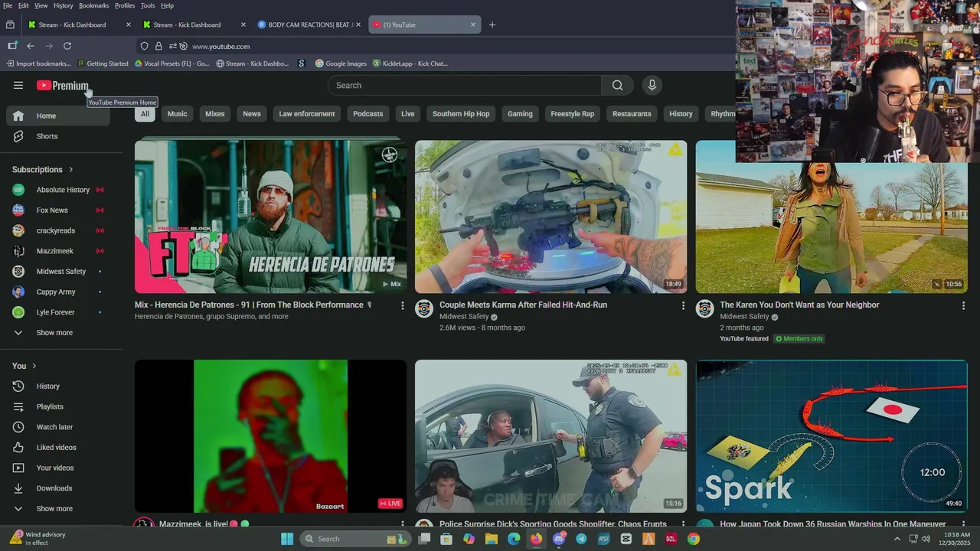Click the padlock site info icon
Image resolution: width=980 pixels, height=551 pixels.
(x=158, y=46)
